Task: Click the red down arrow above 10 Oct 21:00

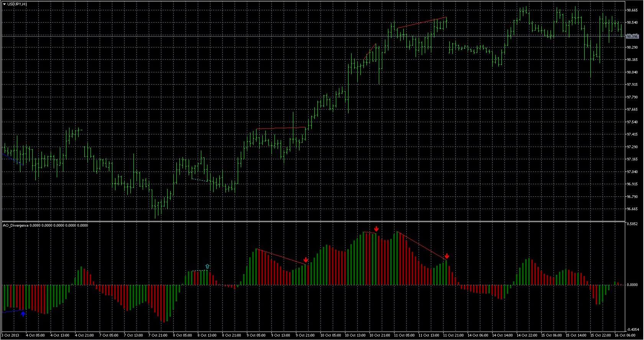Action: point(376,229)
